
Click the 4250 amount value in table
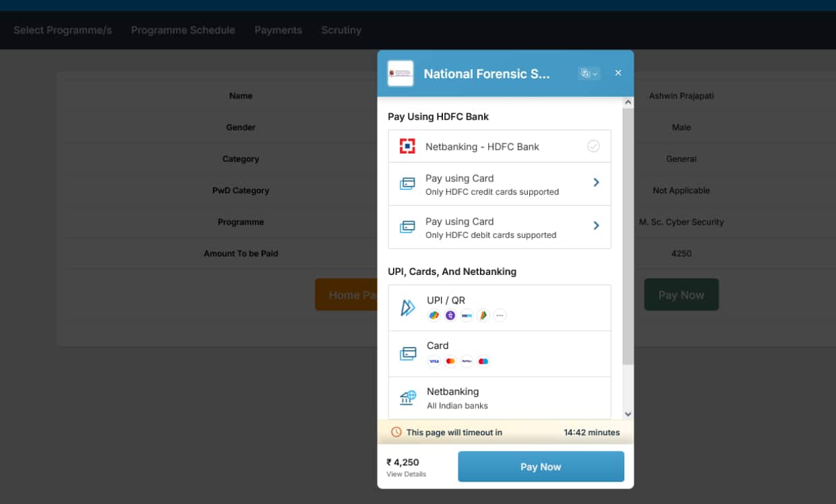coord(682,253)
